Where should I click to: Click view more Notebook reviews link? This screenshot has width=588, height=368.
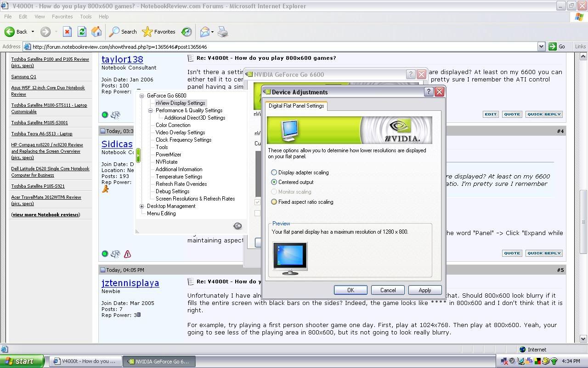pyautogui.click(x=45, y=214)
